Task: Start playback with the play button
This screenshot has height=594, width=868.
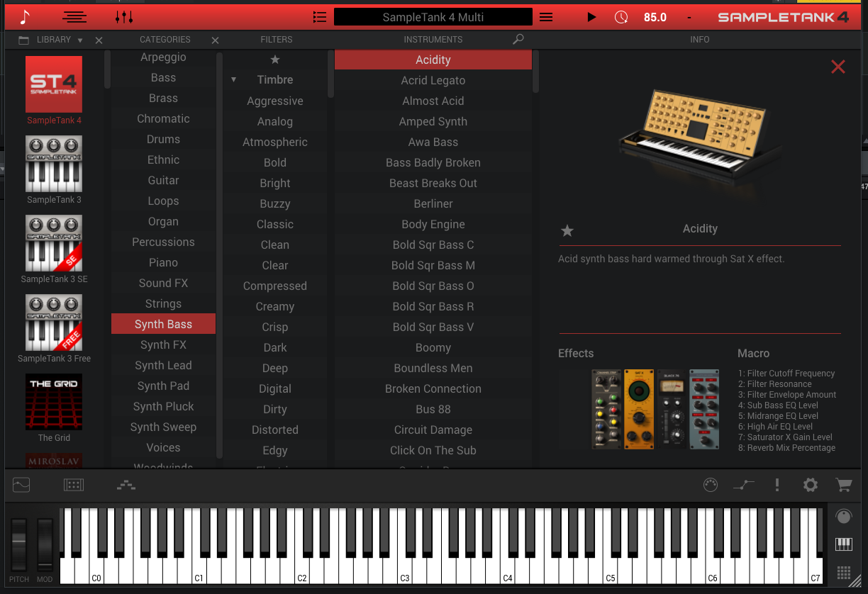Action: click(592, 17)
